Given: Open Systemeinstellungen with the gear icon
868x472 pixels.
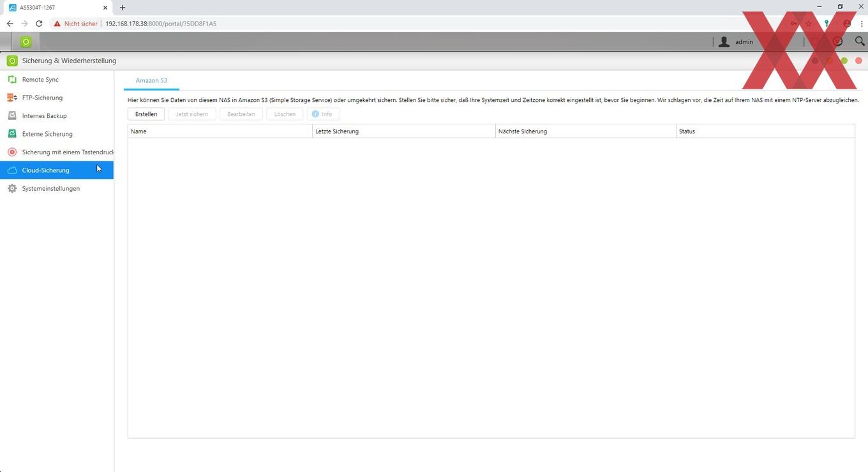Looking at the screenshot, I should pyautogui.click(x=57, y=189).
